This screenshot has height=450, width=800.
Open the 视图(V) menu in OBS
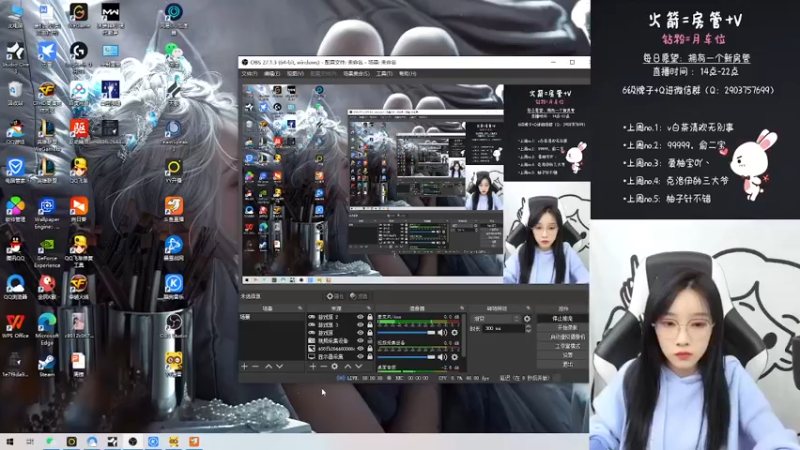point(295,74)
